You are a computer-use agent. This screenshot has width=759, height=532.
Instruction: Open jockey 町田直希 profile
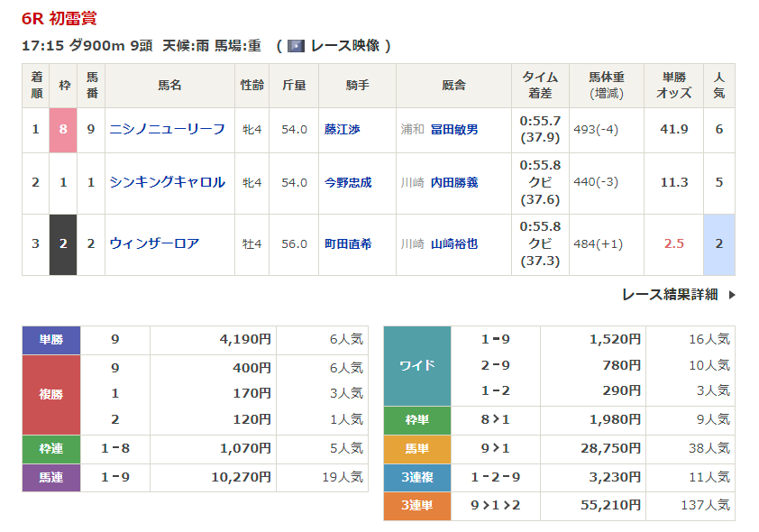[348, 243]
